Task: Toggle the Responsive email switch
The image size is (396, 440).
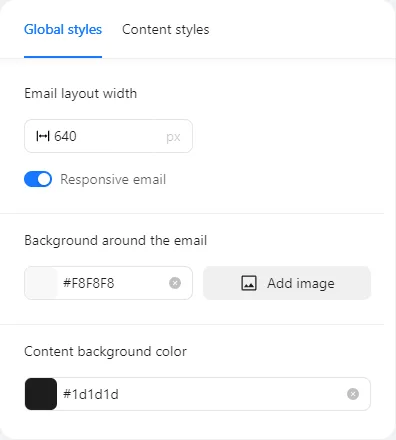Action: click(x=38, y=179)
